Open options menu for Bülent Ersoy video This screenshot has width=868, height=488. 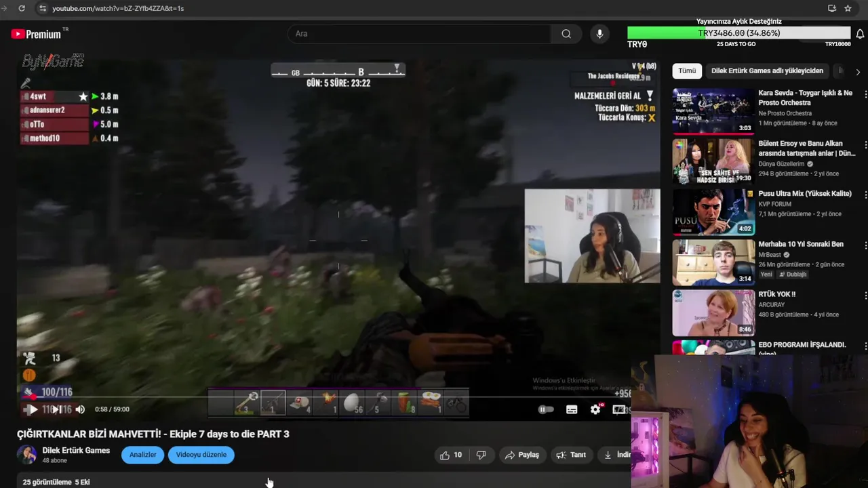pos(865,145)
